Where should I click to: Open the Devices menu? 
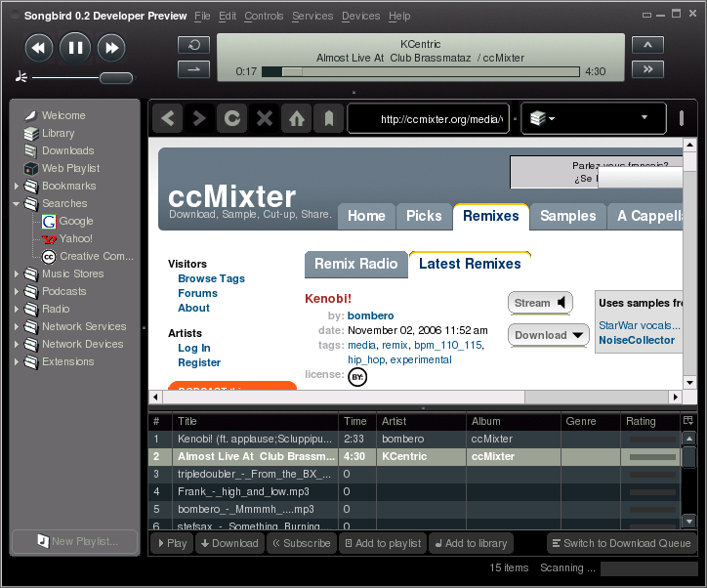(x=360, y=17)
